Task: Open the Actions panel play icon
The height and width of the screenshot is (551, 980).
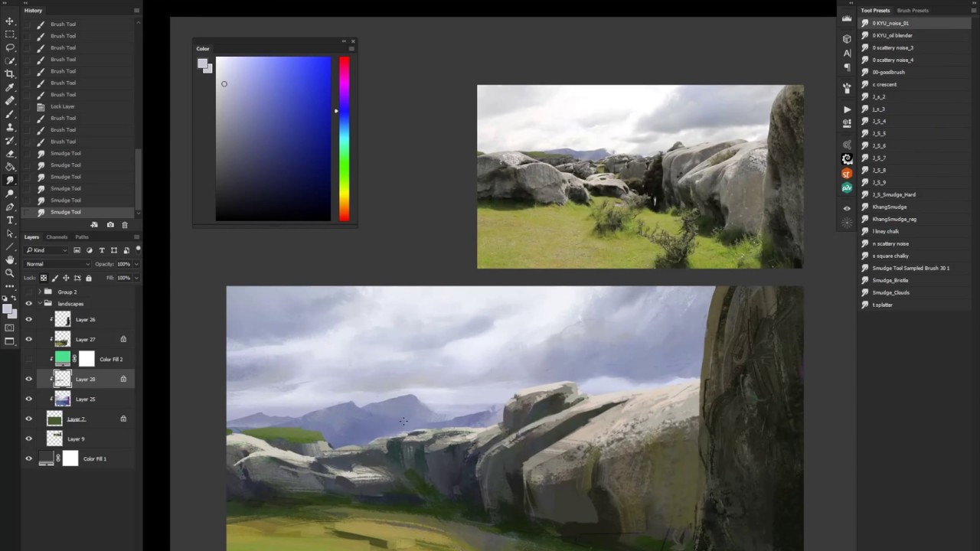Action: pyautogui.click(x=847, y=109)
